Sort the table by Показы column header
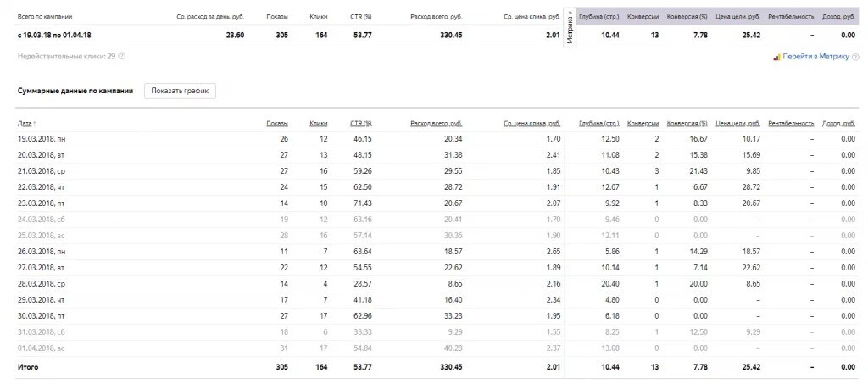Screen dimensions: 868x384 click(276, 124)
